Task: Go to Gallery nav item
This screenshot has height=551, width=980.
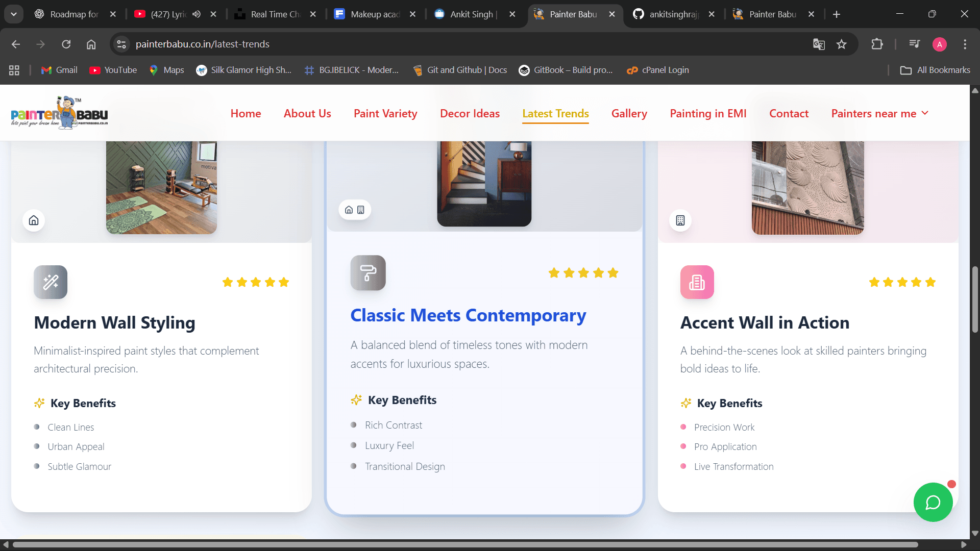Action: 629,113
